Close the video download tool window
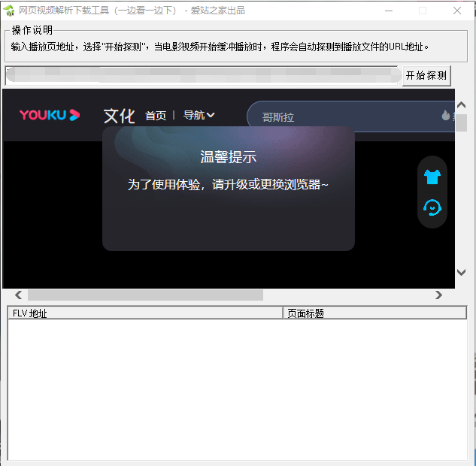The height and width of the screenshot is (466, 476). [457, 11]
